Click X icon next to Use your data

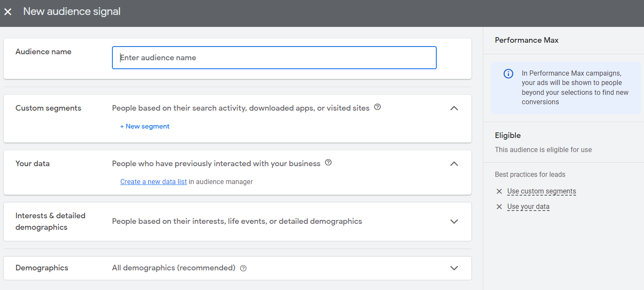[x=499, y=207]
